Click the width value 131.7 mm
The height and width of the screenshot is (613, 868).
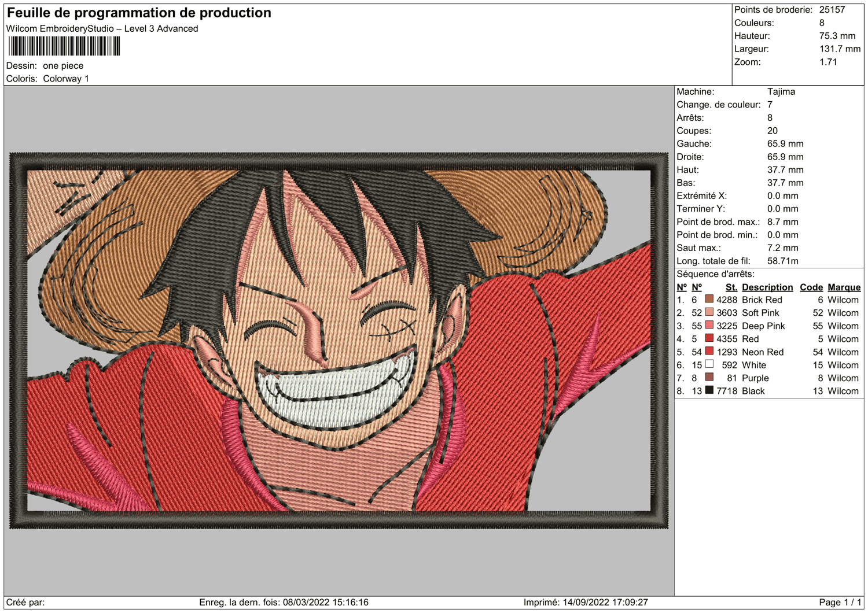pyautogui.click(x=840, y=49)
